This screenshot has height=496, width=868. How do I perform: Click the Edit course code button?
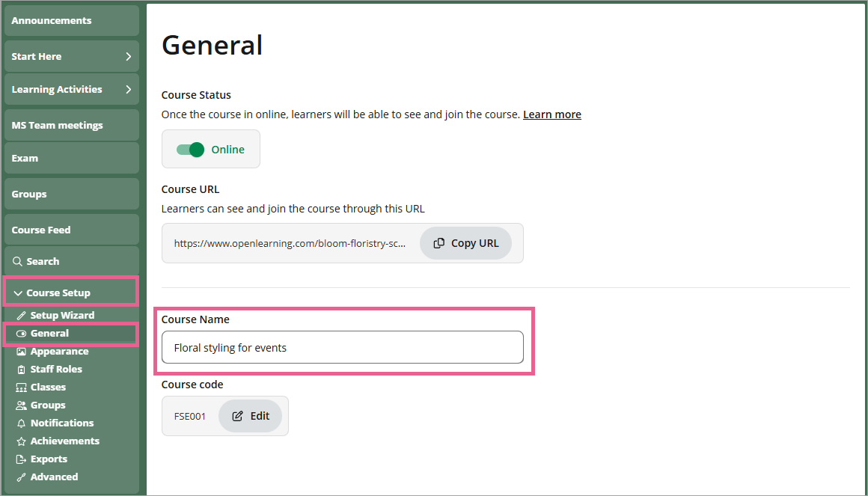[251, 416]
